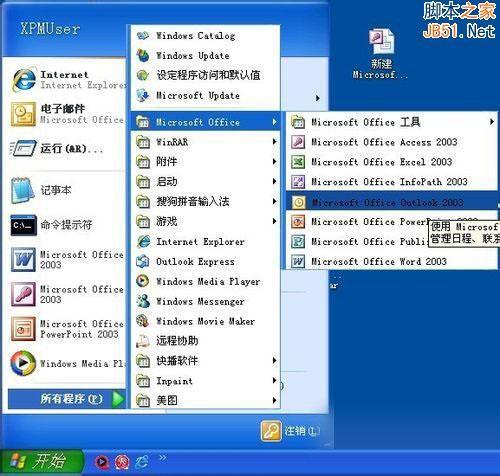This screenshot has width=500, height=476.
Task: Select the Microsoft Office folder item
Action: pyautogui.click(x=205, y=122)
